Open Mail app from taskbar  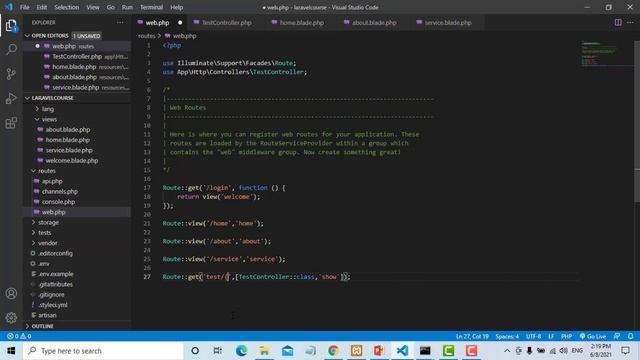pos(287,351)
